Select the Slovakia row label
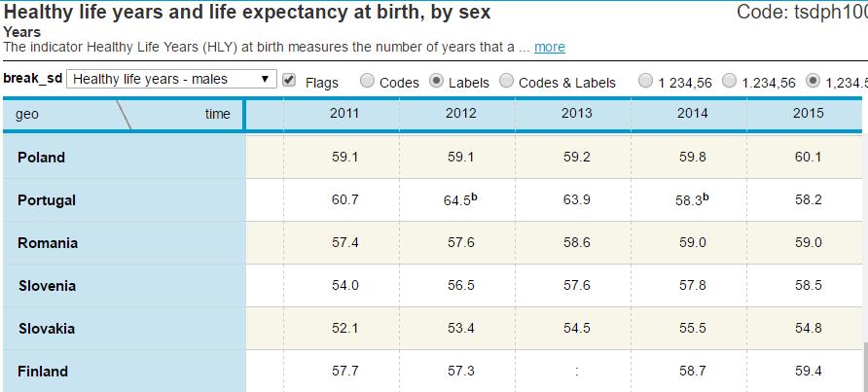The image size is (868, 392). click(47, 329)
